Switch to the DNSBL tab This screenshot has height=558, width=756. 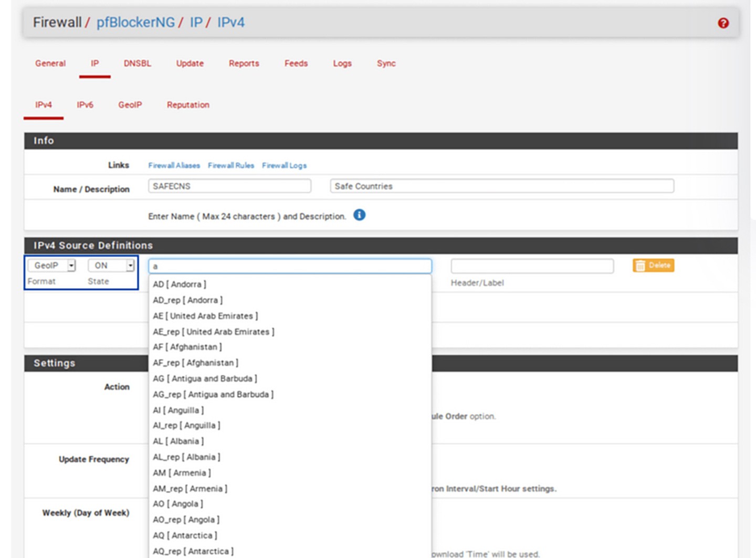138,64
